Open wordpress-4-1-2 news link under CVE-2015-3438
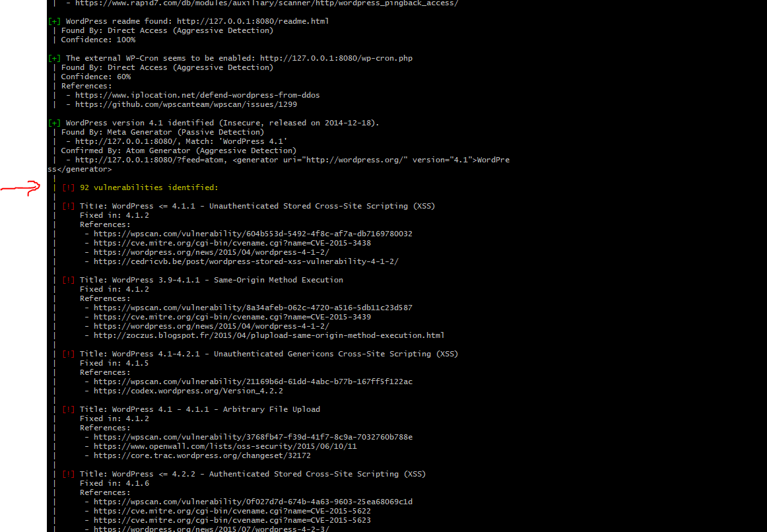The width and height of the screenshot is (767, 532). tap(211, 252)
